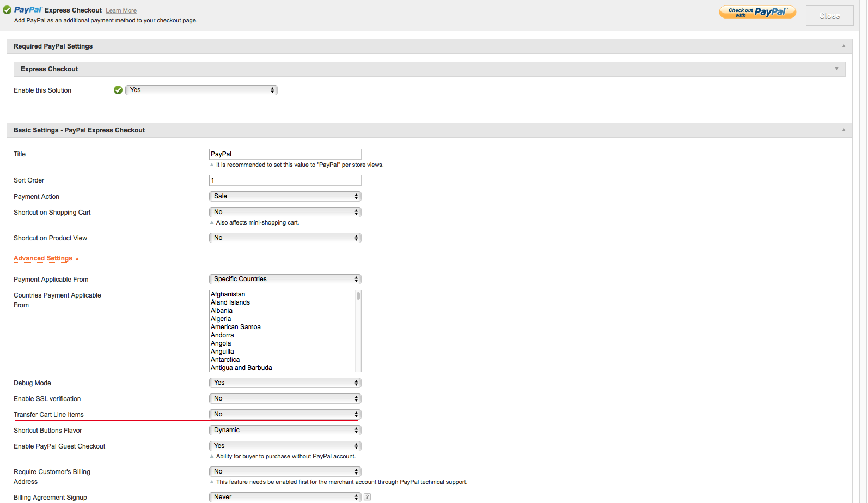The width and height of the screenshot is (868, 503).
Task: Open the Learn More link
Action: pos(121,11)
